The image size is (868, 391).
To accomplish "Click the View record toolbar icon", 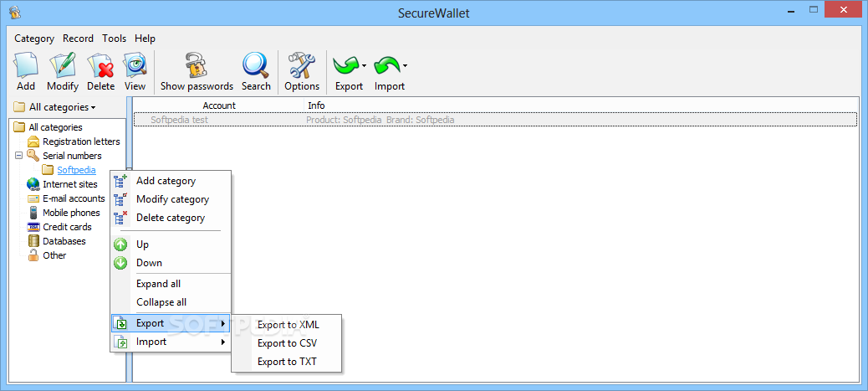I will click(x=135, y=65).
